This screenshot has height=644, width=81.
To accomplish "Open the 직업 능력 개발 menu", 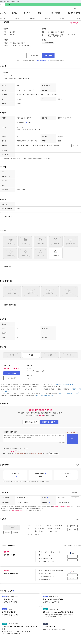I will [55, 13].
